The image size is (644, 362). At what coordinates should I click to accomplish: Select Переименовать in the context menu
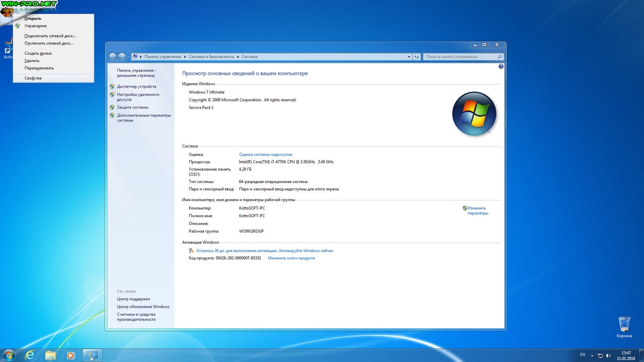click(39, 68)
